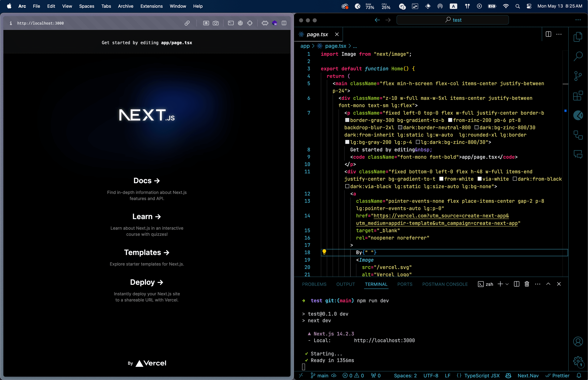Click border-gray-300 color swatch on line 7
This screenshot has height=380, width=588.
(x=347, y=120)
